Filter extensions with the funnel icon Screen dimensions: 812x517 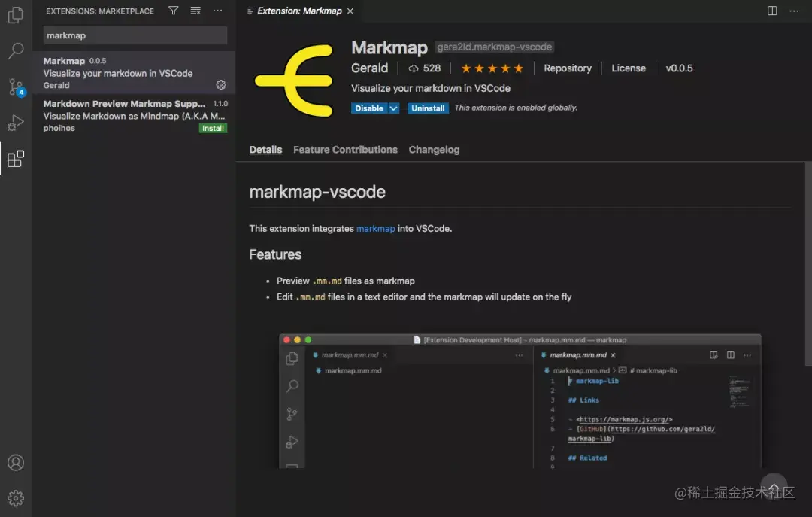174,11
